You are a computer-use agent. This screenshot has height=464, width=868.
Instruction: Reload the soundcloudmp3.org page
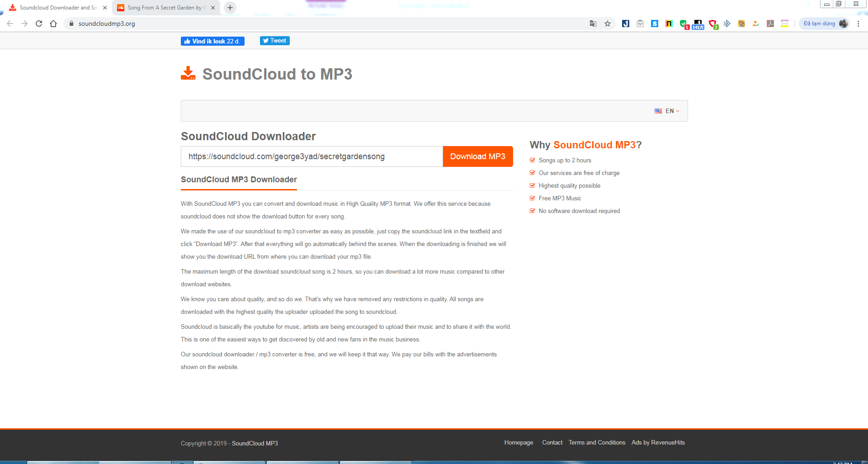coord(39,24)
